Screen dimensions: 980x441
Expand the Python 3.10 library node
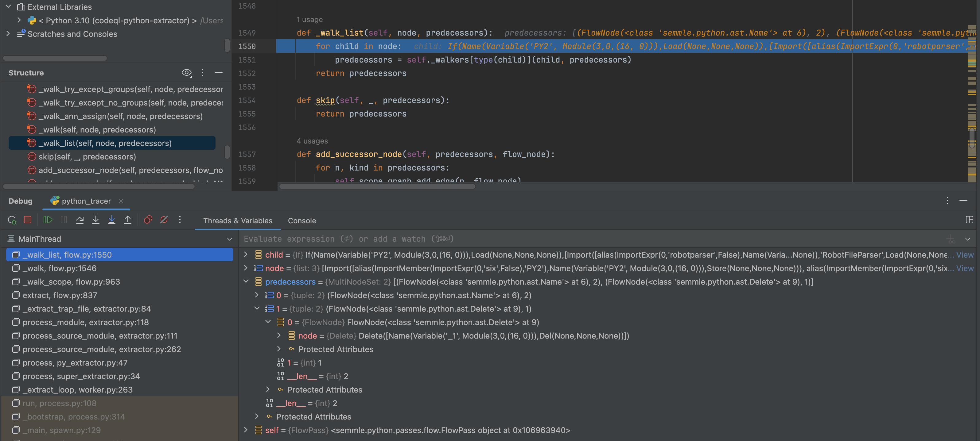point(19,20)
